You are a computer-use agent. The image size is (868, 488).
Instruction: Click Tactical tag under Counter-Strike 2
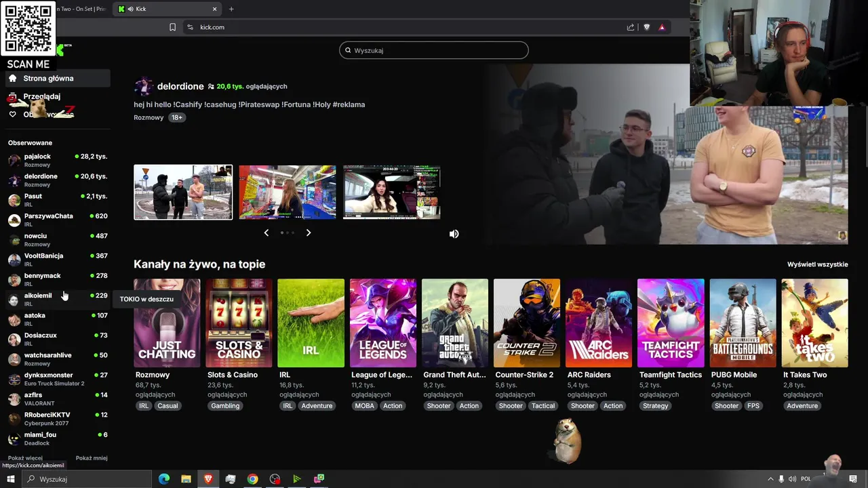(543, 406)
